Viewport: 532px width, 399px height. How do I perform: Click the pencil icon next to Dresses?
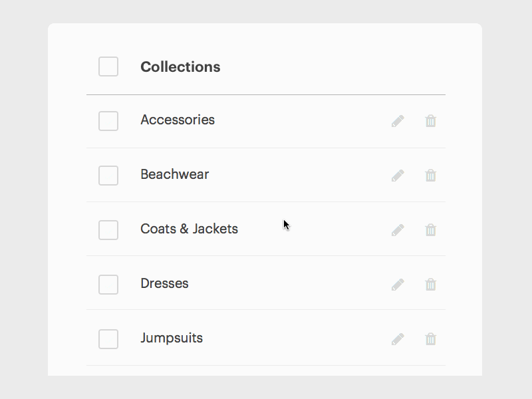(398, 284)
